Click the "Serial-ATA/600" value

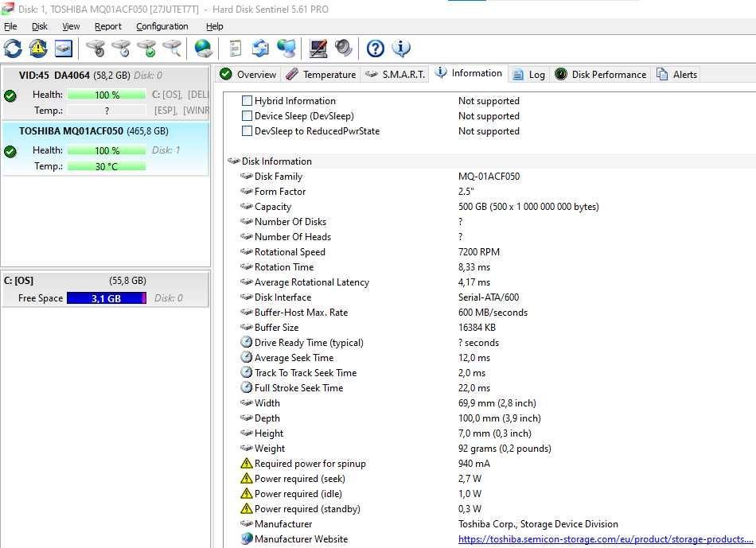coord(489,297)
